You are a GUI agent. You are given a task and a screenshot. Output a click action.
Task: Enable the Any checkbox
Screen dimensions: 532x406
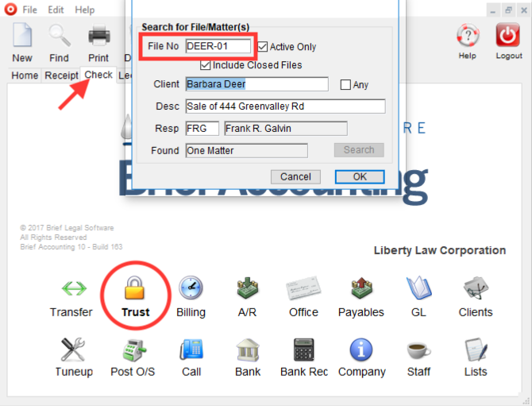[x=345, y=85]
